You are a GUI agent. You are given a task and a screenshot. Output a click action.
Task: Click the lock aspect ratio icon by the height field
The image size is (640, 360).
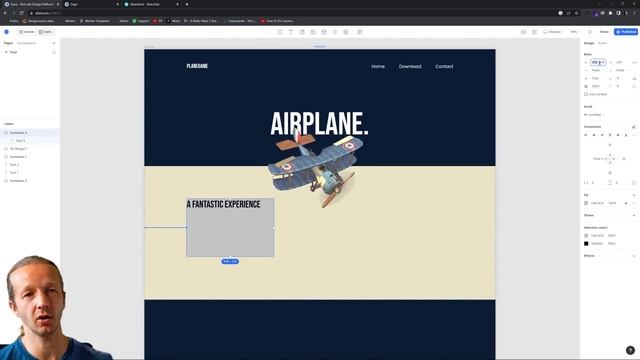coord(634,62)
